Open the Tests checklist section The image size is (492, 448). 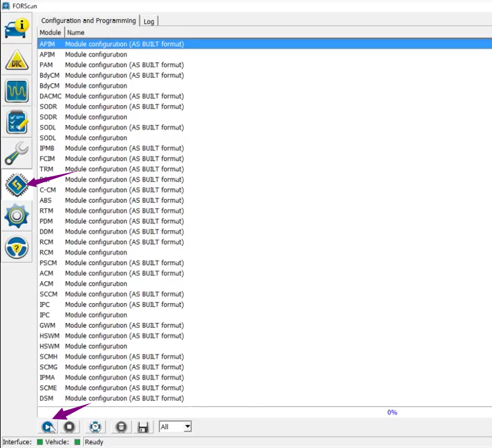(17, 123)
